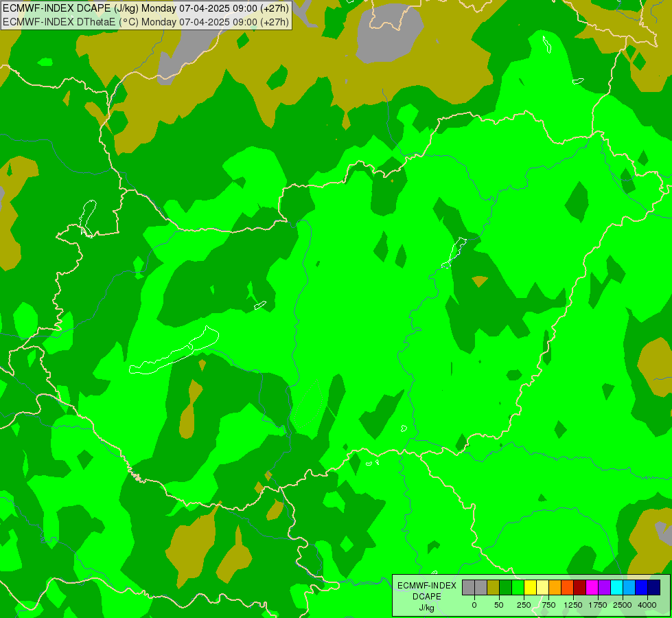Pick the cyan legend swatch

click(616, 588)
